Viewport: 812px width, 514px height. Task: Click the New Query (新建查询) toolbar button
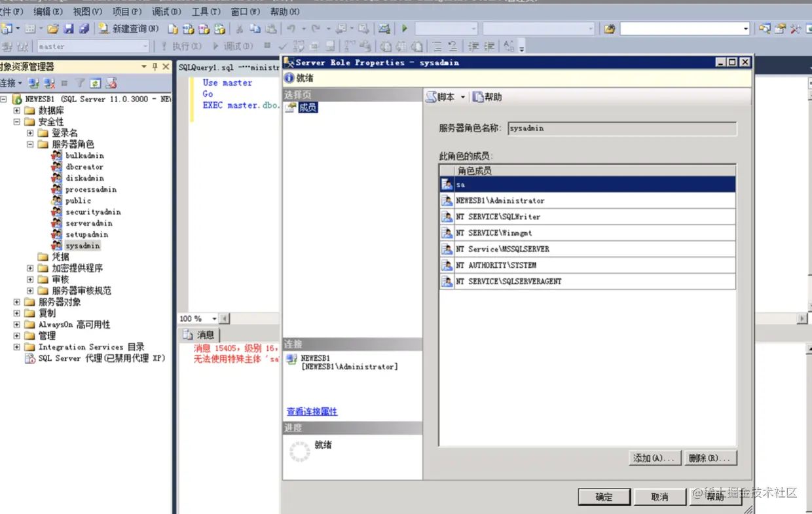point(128,29)
